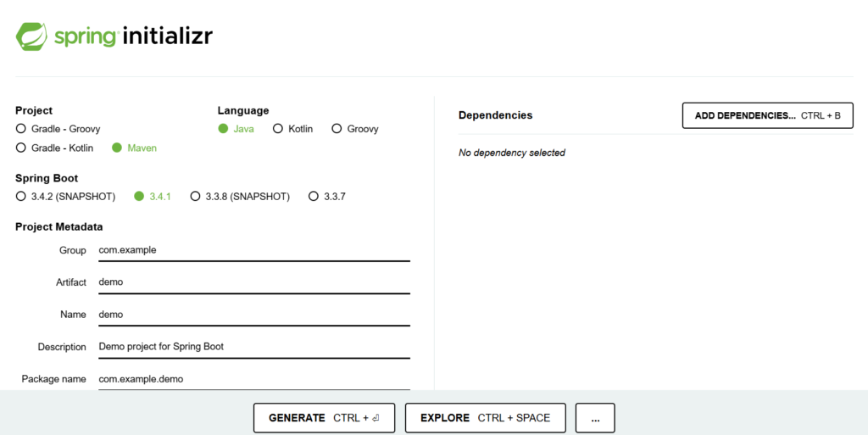Open the more options ellipsis button
Image resolution: width=868 pixels, height=435 pixels.
pyautogui.click(x=595, y=418)
